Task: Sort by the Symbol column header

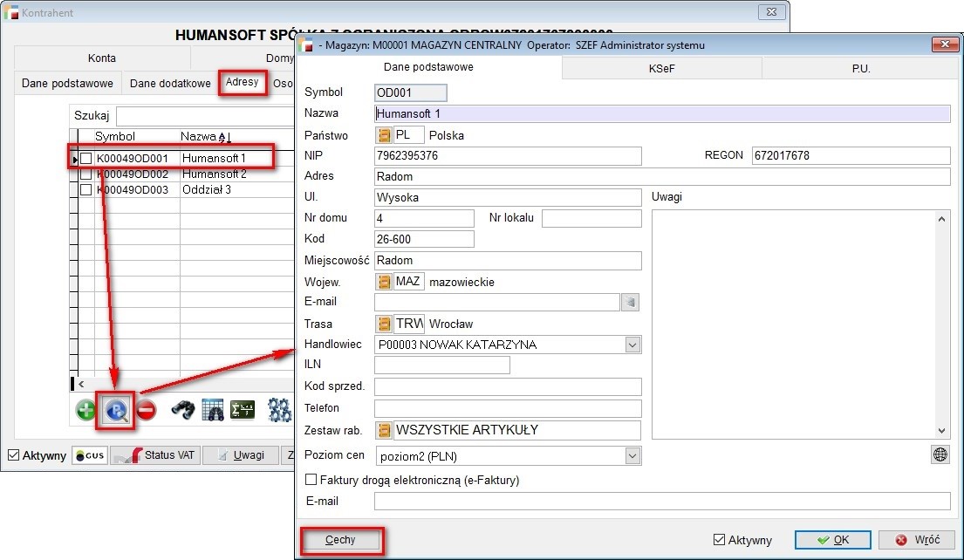Action: [115, 136]
